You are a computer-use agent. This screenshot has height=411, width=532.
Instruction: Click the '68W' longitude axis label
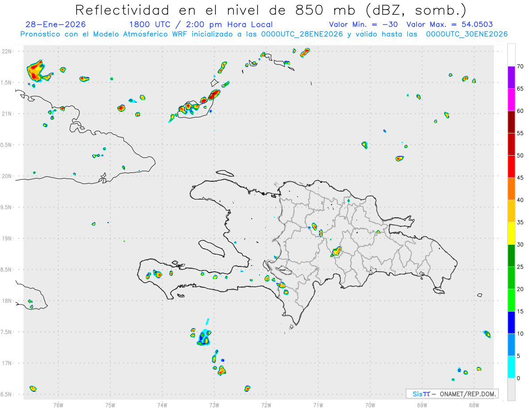pyautogui.click(x=474, y=405)
